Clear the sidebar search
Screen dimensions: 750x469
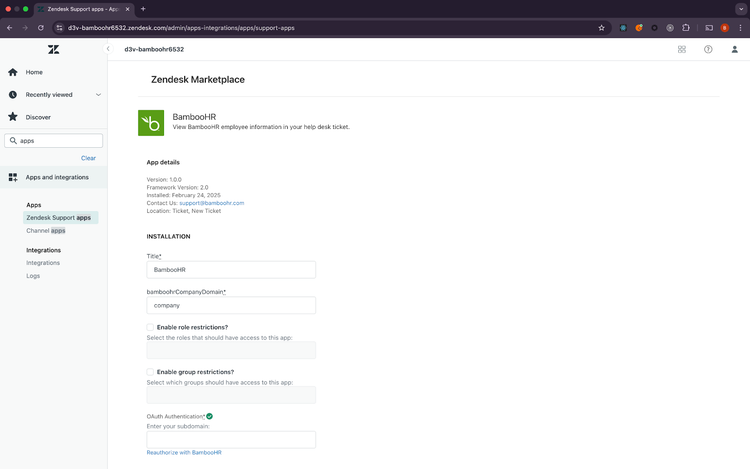pos(88,158)
